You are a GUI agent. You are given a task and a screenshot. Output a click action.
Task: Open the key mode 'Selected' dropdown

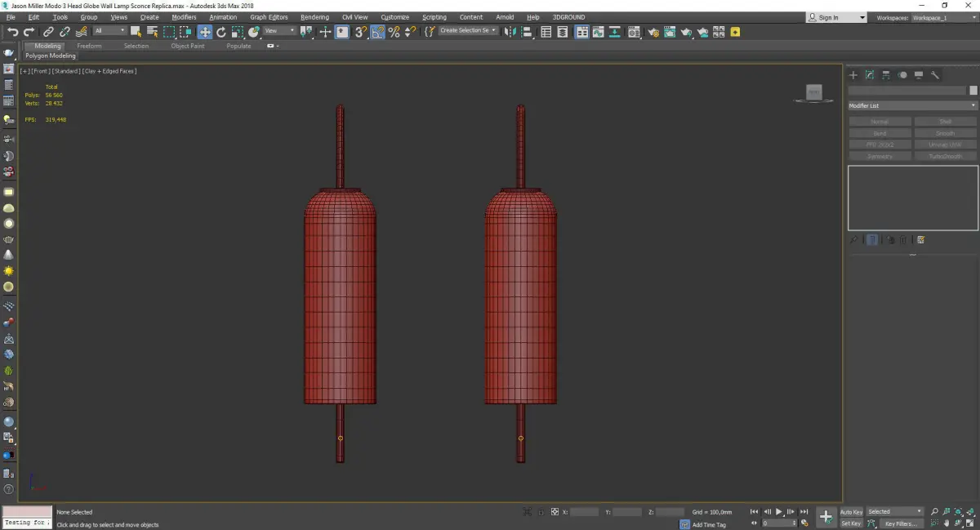click(894, 511)
